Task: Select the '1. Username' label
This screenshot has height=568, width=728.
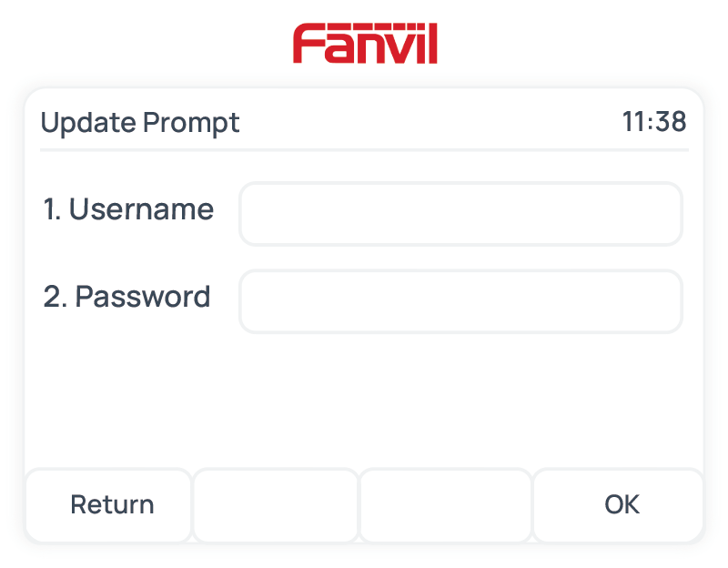Action: 127,209
